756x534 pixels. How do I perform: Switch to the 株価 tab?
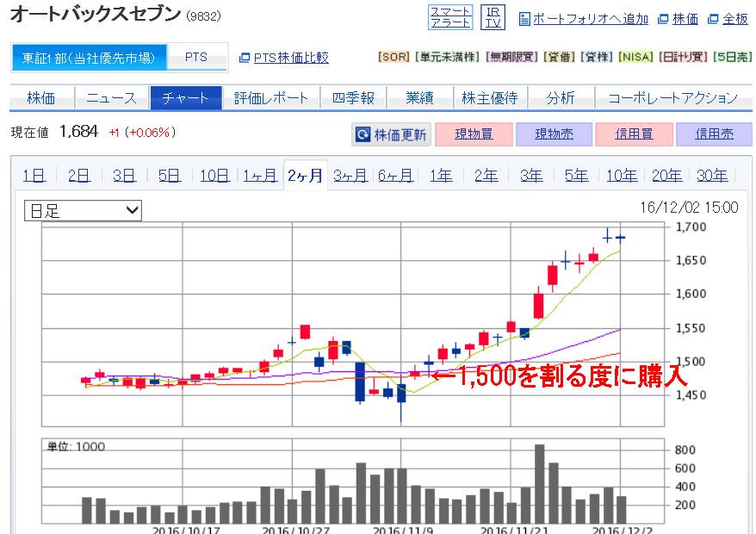41,98
